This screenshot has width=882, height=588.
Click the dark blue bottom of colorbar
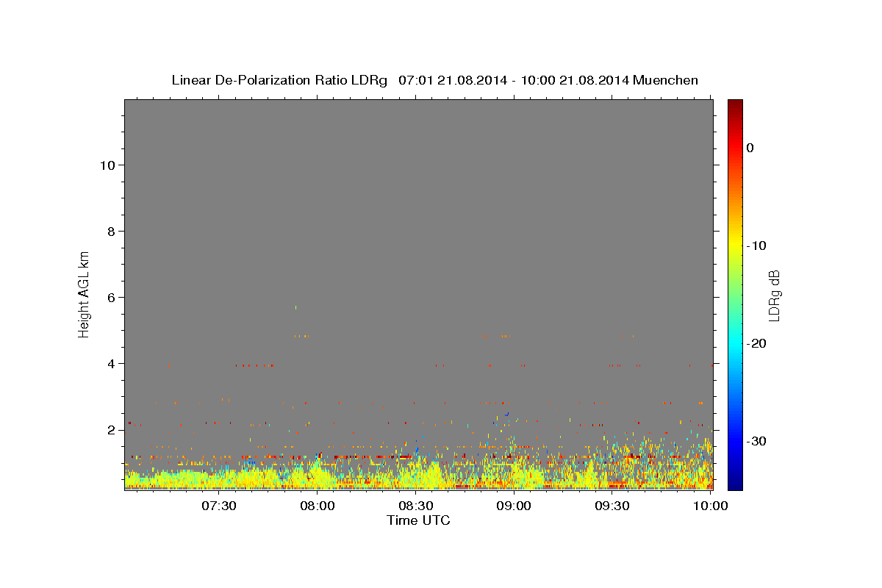(735, 484)
